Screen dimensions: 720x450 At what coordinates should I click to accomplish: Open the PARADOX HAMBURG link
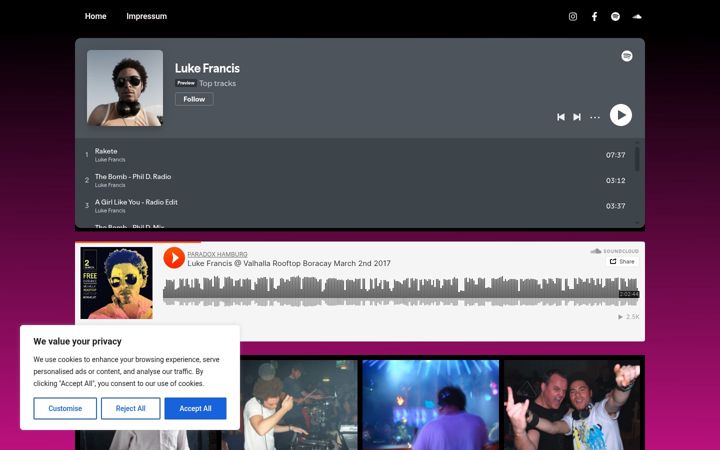217,254
